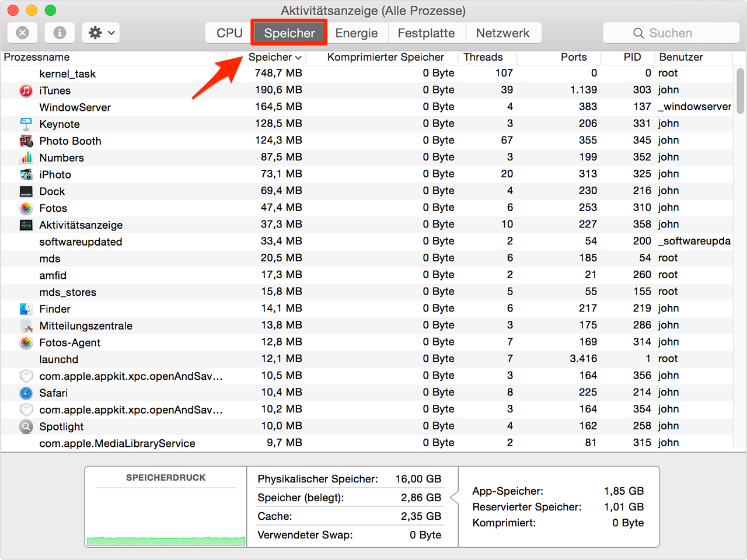Click the Finder app icon
This screenshot has height=560, width=747.
pos(26,309)
